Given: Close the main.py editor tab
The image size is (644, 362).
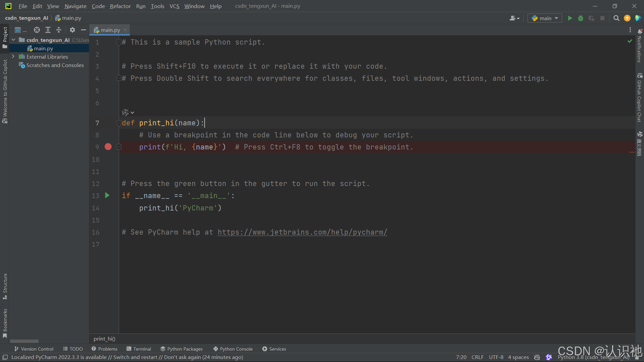Looking at the screenshot, I should coord(125,30).
